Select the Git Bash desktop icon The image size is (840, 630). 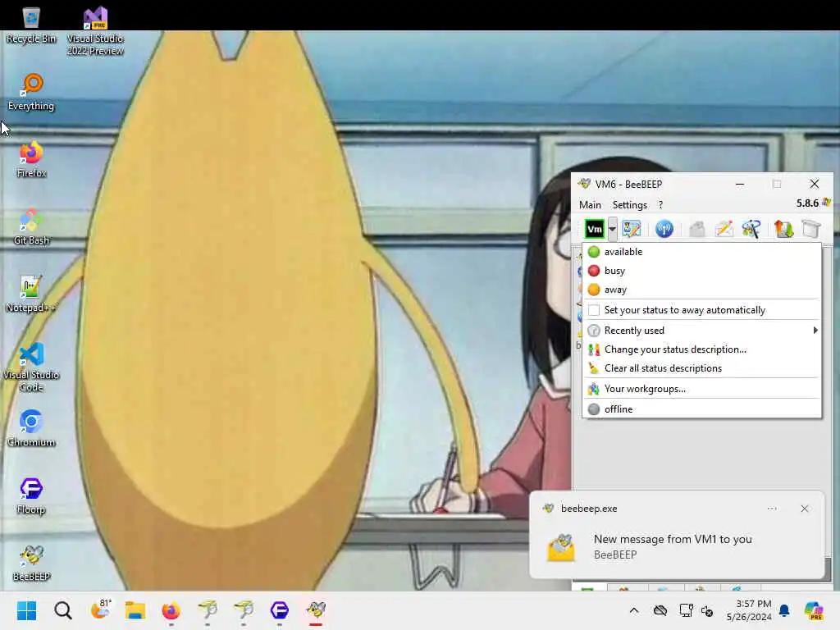point(31,226)
